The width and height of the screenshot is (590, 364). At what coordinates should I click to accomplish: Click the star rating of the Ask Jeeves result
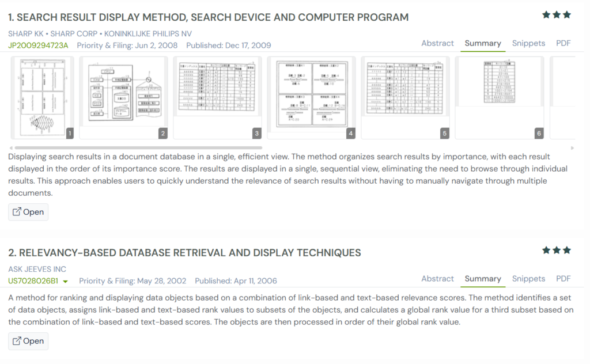[556, 251]
